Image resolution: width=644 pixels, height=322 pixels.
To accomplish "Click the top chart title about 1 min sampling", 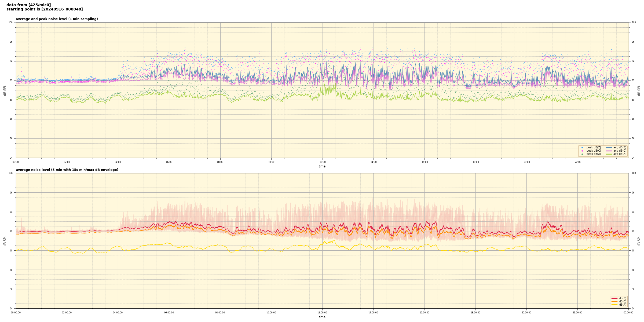I will click(x=57, y=19).
